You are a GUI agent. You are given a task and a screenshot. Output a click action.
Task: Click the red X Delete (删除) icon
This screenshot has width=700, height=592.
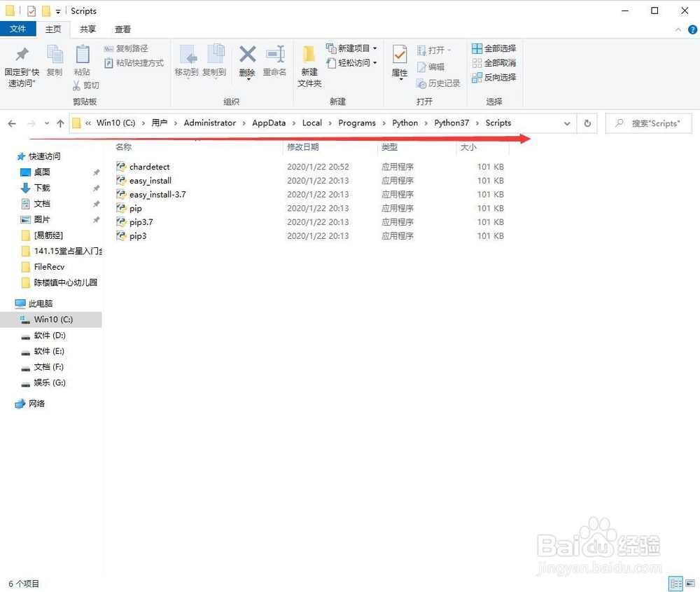[x=247, y=54]
